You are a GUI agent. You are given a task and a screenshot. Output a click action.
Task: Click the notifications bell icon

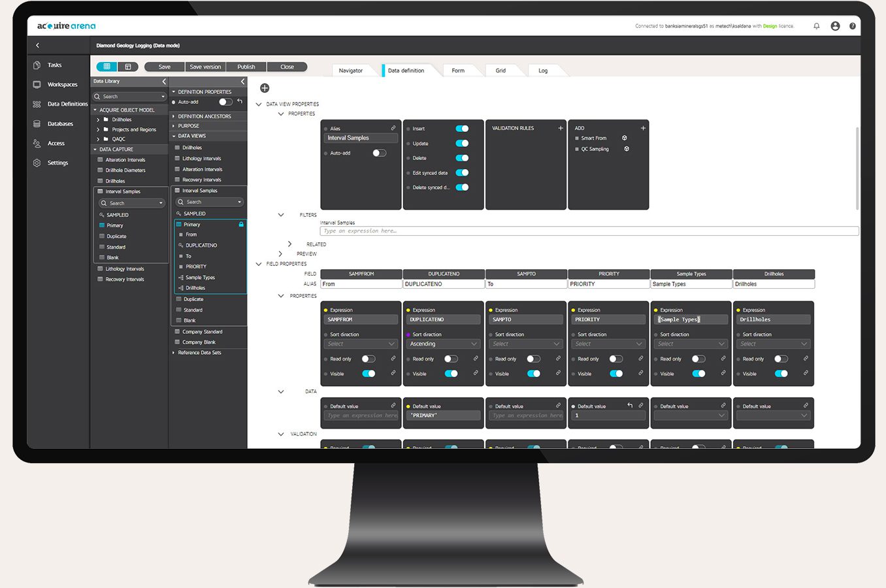click(816, 26)
